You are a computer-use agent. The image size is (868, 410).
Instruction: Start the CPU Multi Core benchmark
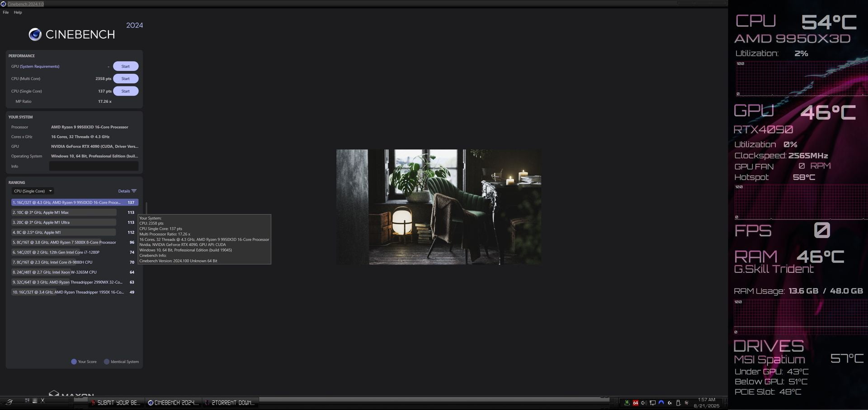[x=126, y=79]
